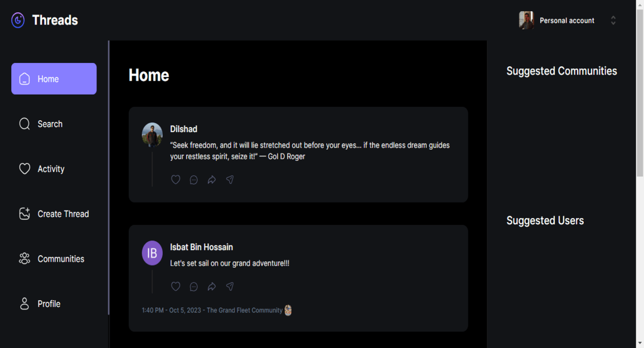Open the Personal account switcher dropdown
The height and width of the screenshot is (348, 644).
pos(566,20)
